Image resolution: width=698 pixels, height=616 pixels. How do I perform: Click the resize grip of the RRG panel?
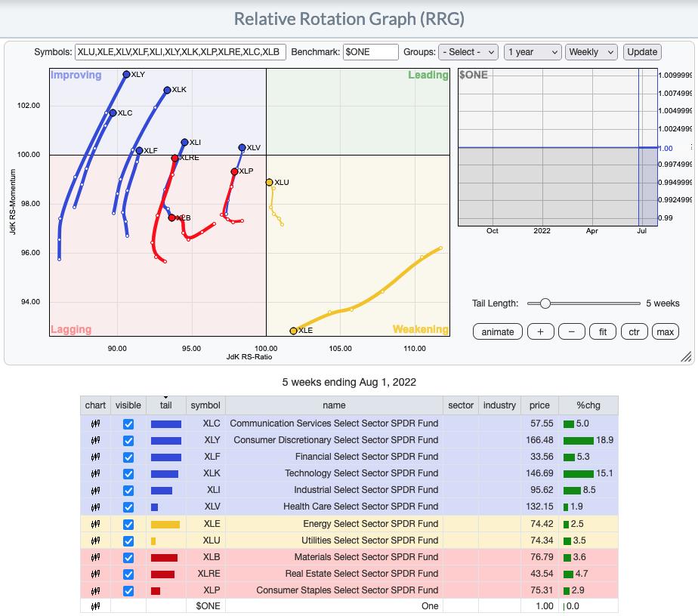[686, 357]
